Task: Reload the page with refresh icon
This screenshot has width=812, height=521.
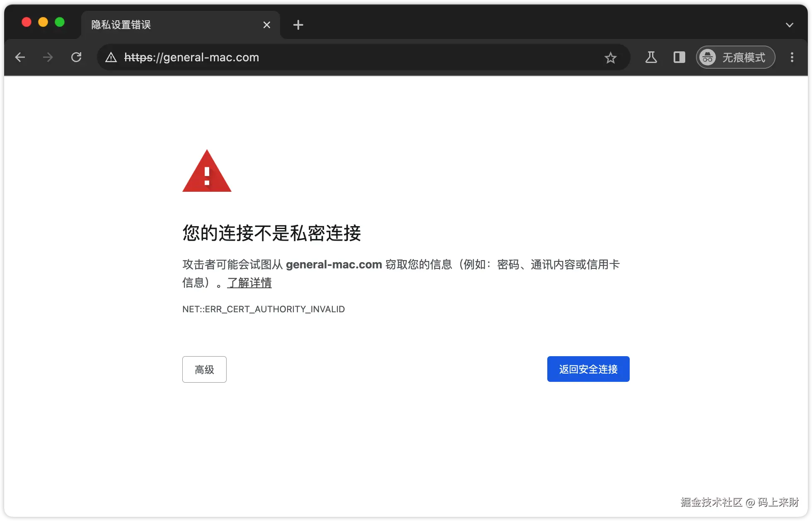Action: click(76, 57)
